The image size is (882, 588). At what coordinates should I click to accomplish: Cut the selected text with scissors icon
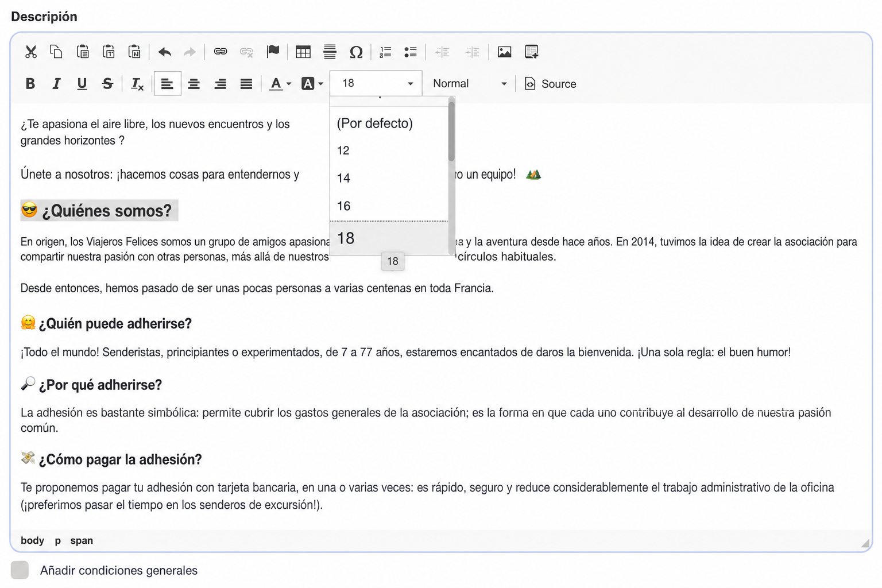(31, 52)
